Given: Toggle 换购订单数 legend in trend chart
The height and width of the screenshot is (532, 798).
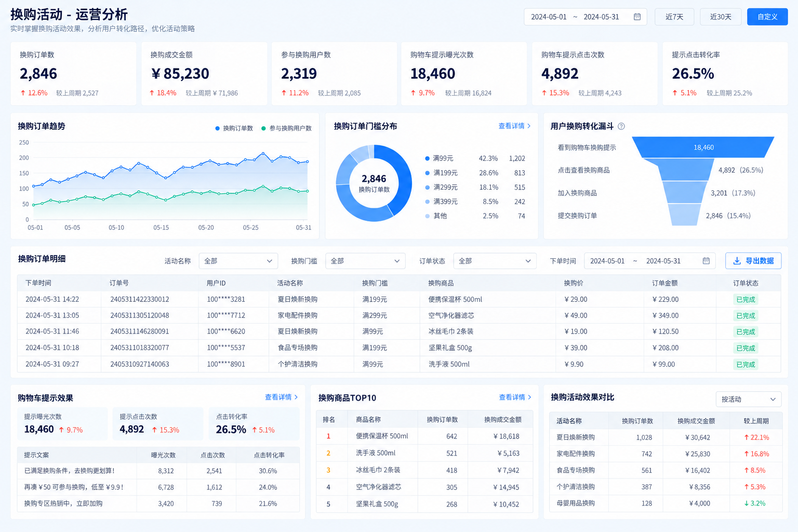Looking at the screenshot, I should click(234, 128).
